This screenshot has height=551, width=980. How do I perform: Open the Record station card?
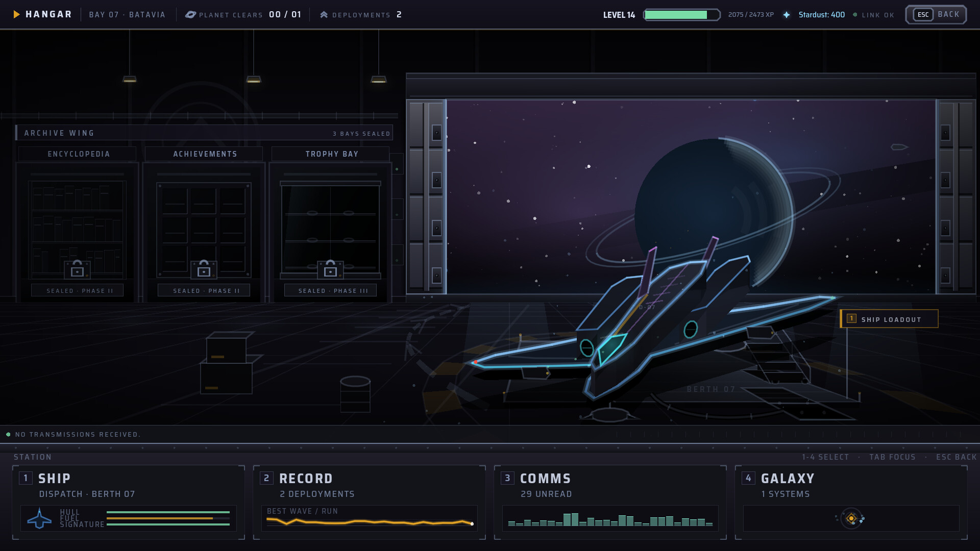coord(370,503)
